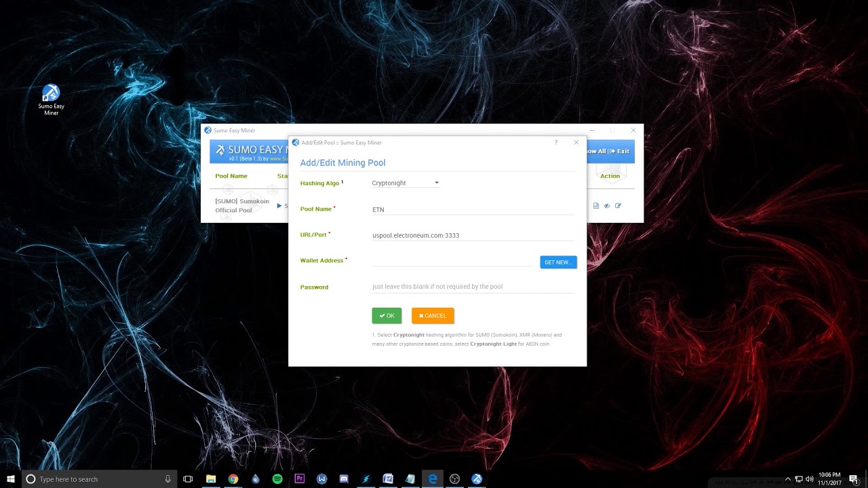Click the volume speaker icon in system tray
Viewport: 868px width, 488px height.
(x=809, y=479)
